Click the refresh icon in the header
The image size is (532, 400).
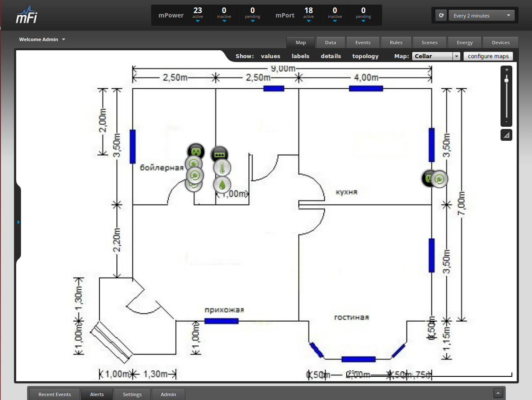(441, 16)
